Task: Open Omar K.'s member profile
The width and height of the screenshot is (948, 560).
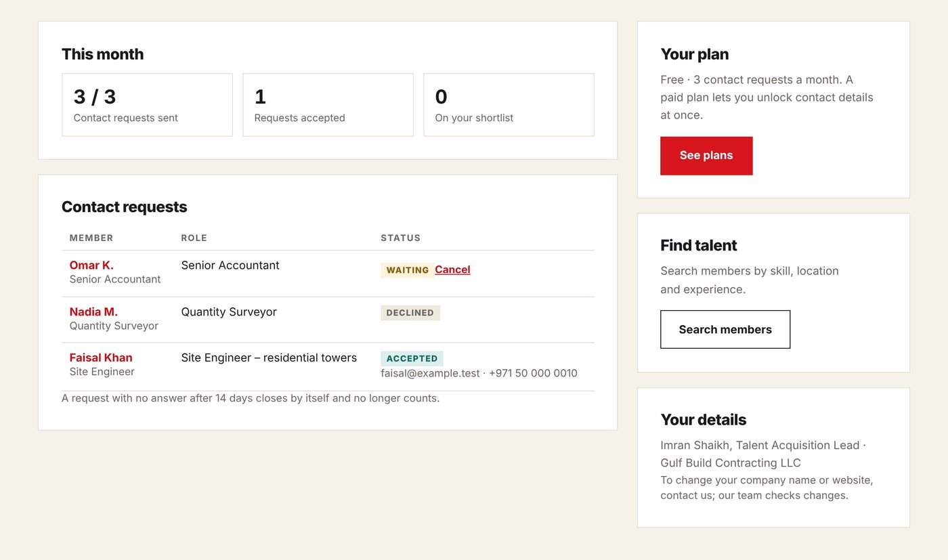Action: [x=91, y=265]
